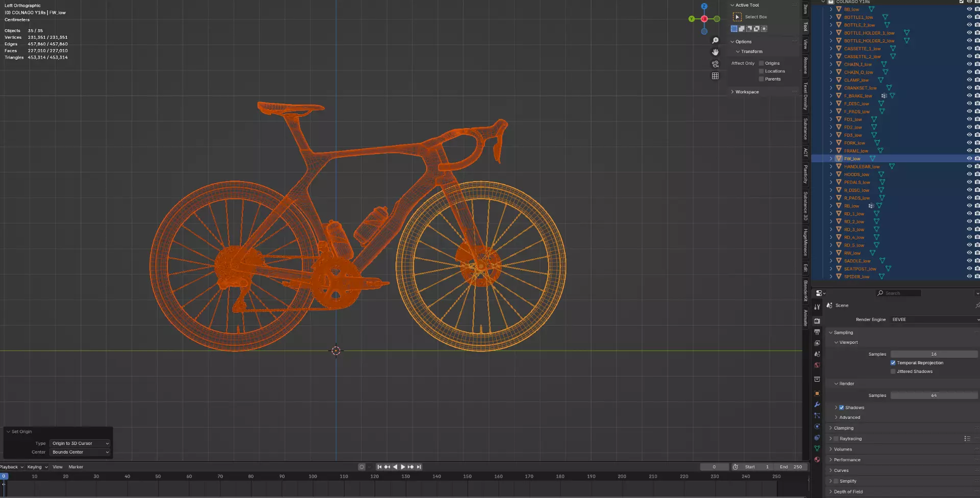Open the properties editor type menu icon
Viewport: 980px width, 498px height.
click(820, 293)
